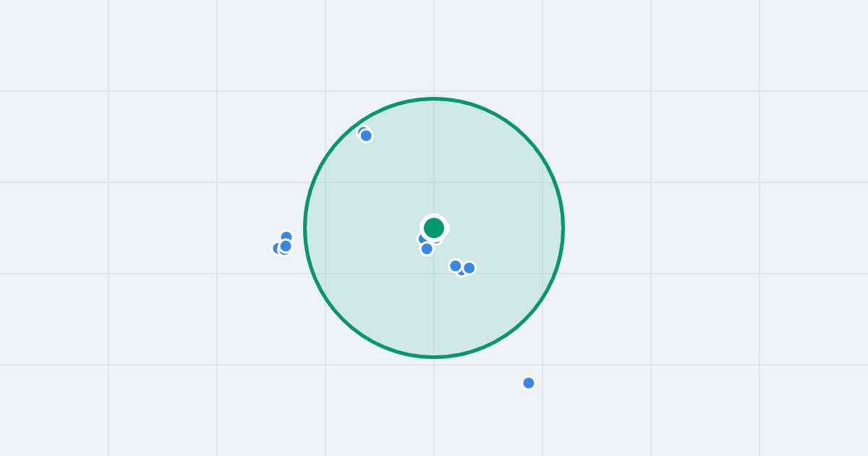This screenshot has height=456, width=868.
Task: Click the topmost blue dot left of the circle
Action: 286,237
